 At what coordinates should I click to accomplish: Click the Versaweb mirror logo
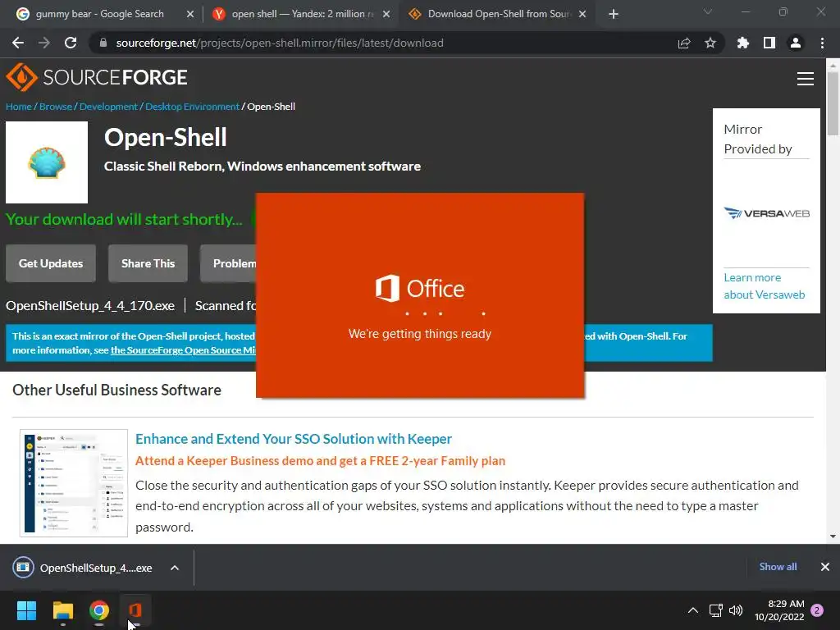(x=767, y=213)
